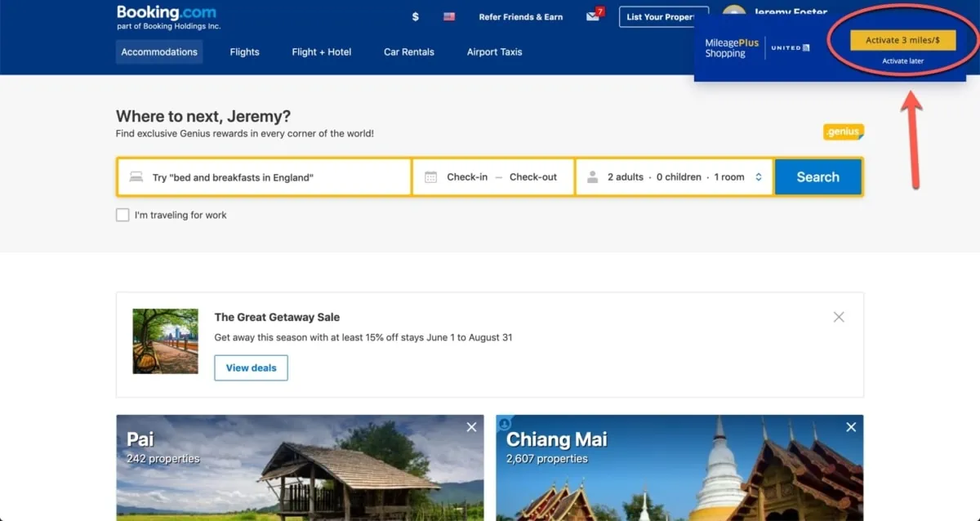
Task: Open View deals for the Great Getaway Sale
Action: coord(251,367)
